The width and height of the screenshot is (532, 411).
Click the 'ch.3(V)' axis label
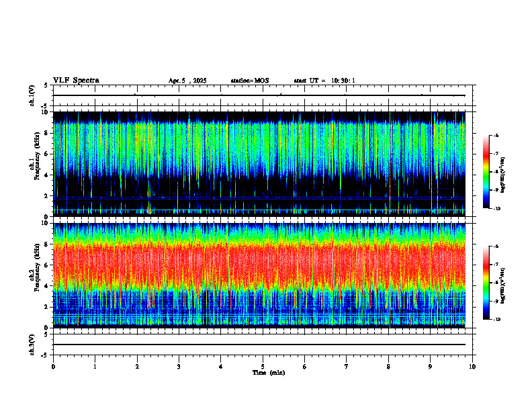pyautogui.click(x=32, y=345)
